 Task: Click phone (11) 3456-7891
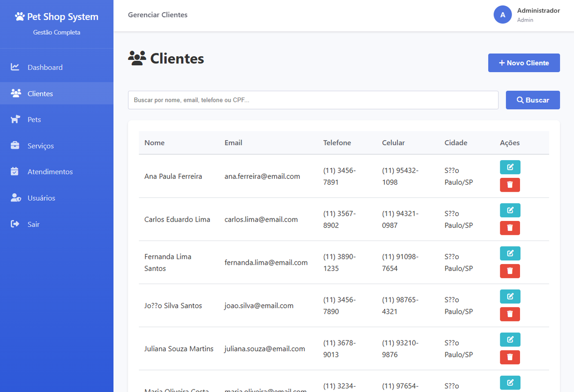[339, 176]
